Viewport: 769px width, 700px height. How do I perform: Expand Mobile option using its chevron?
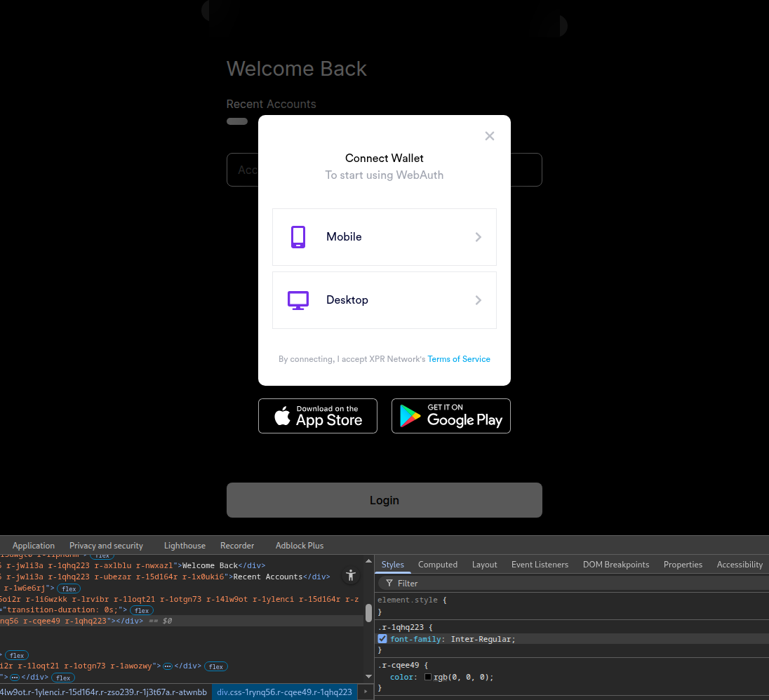pos(479,237)
